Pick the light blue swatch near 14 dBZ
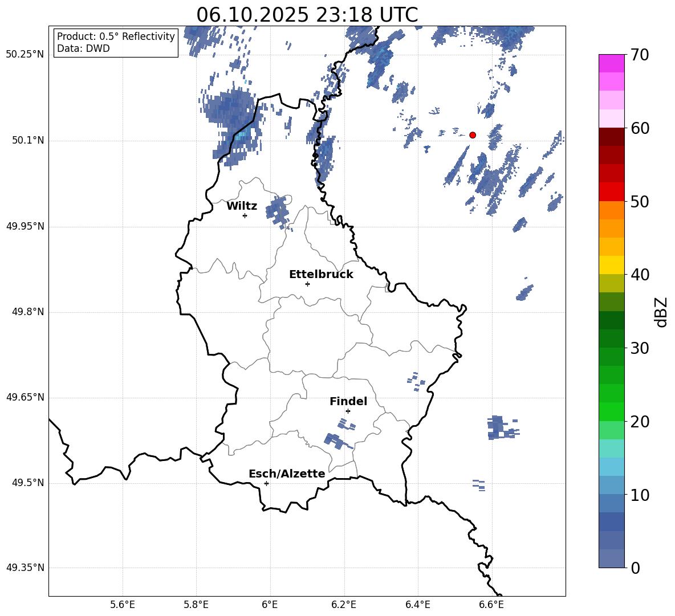 click(612, 466)
